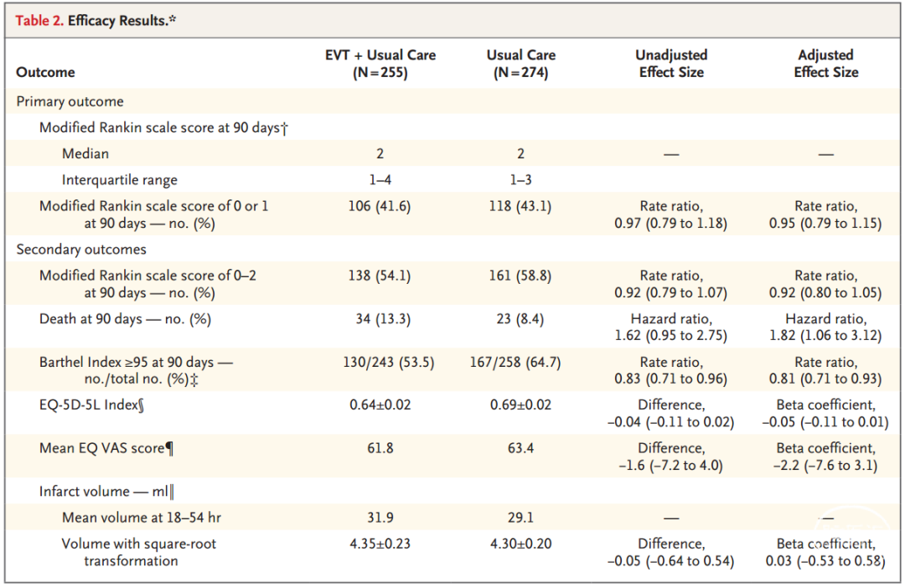The image size is (905, 588).
Task: Click the Primary outcome row label
Action: [70, 101]
